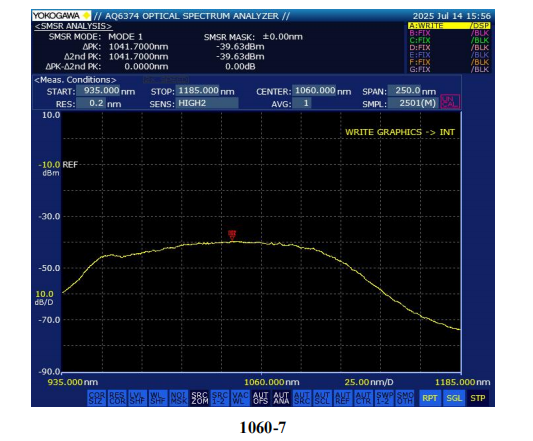Click the RES COR status indicator
Viewport: 533px width, 441px height.
[x=117, y=398]
